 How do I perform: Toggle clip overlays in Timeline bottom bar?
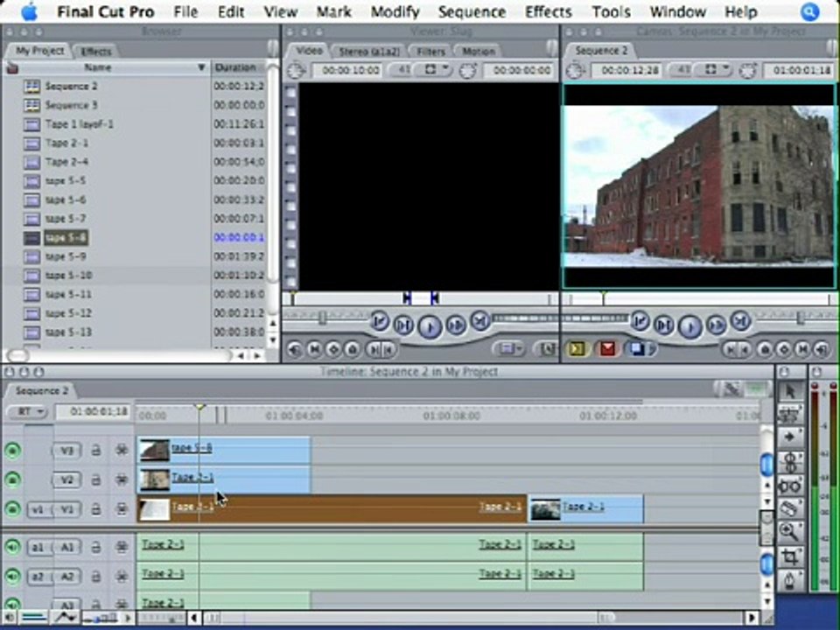[x=65, y=618]
